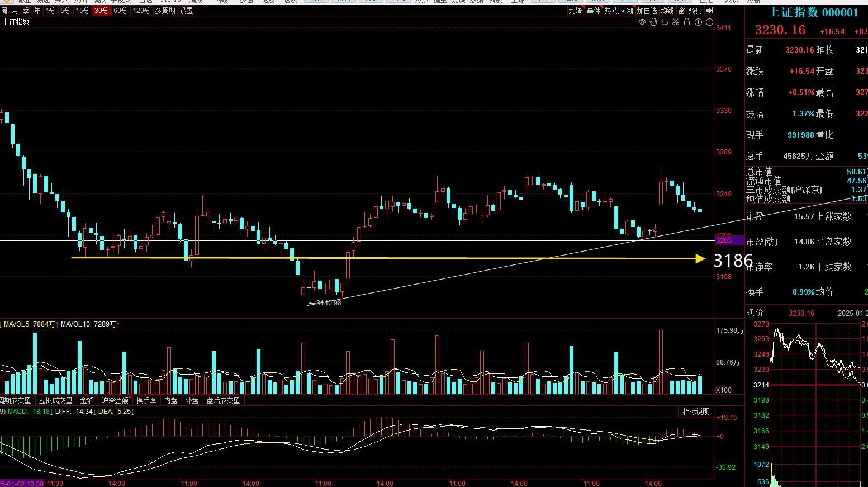Screen dimensions: 868x487
Task: Click the 现价 3230.16 value
Action: [801, 313]
